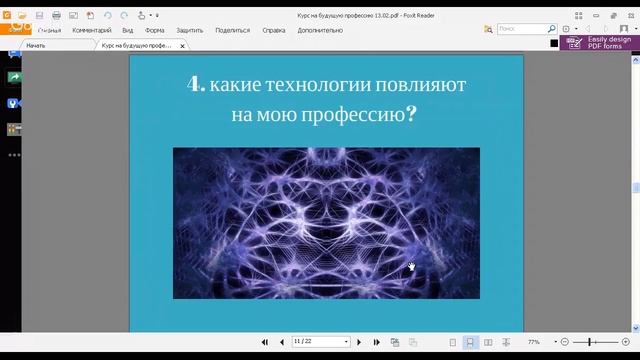Expand the quick access toolbar customize arrow
The height and width of the screenshot is (360, 640).
[x=157, y=16]
